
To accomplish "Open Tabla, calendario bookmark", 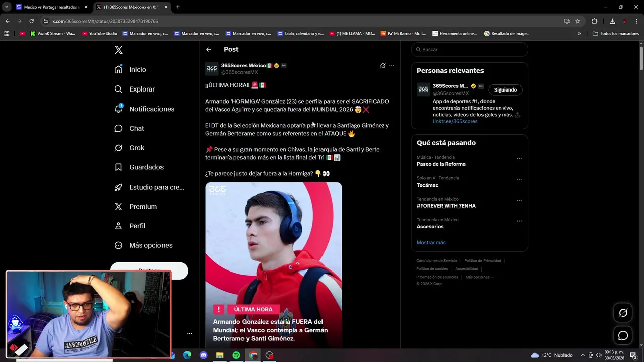I will point(300,34).
